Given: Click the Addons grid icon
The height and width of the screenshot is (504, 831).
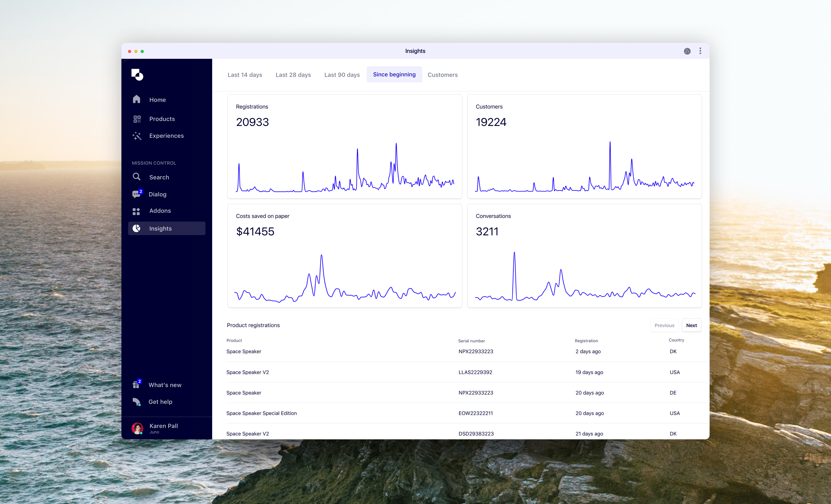Looking at the screenshot, I should pos(136,211).
